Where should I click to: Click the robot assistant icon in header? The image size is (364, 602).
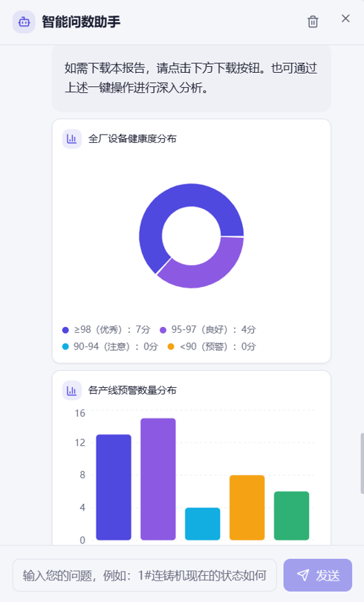24,22
